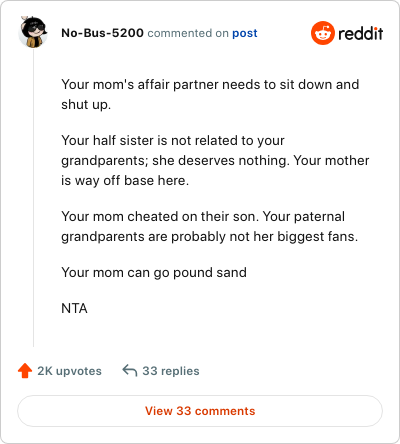Open the No-Bus-5200 username profile link
Screen dimensions: 400x444
pos(102,33)
